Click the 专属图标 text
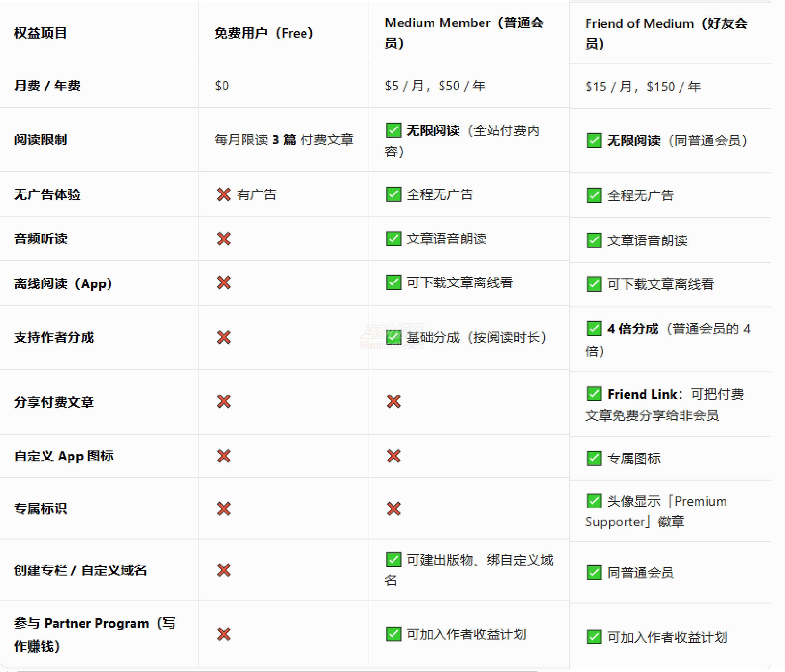785x672 pixels. (634, 459)
